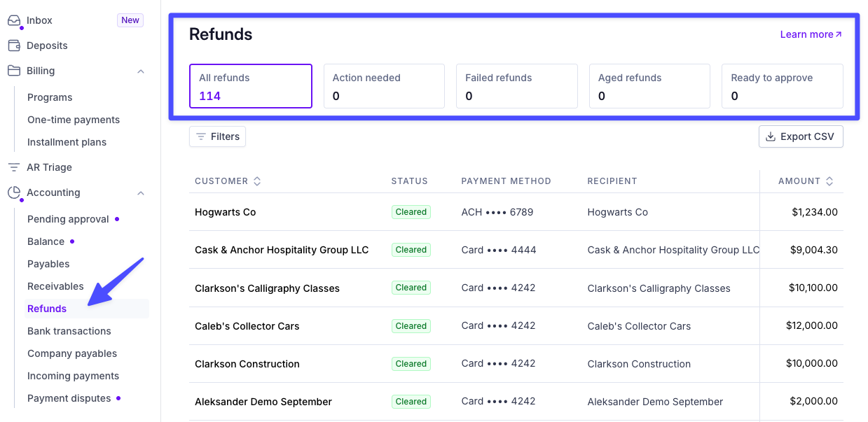Open Bank transactions in sidebar
Image resolution: width=868 pixels, height=422 pixels.
point(69,331)
